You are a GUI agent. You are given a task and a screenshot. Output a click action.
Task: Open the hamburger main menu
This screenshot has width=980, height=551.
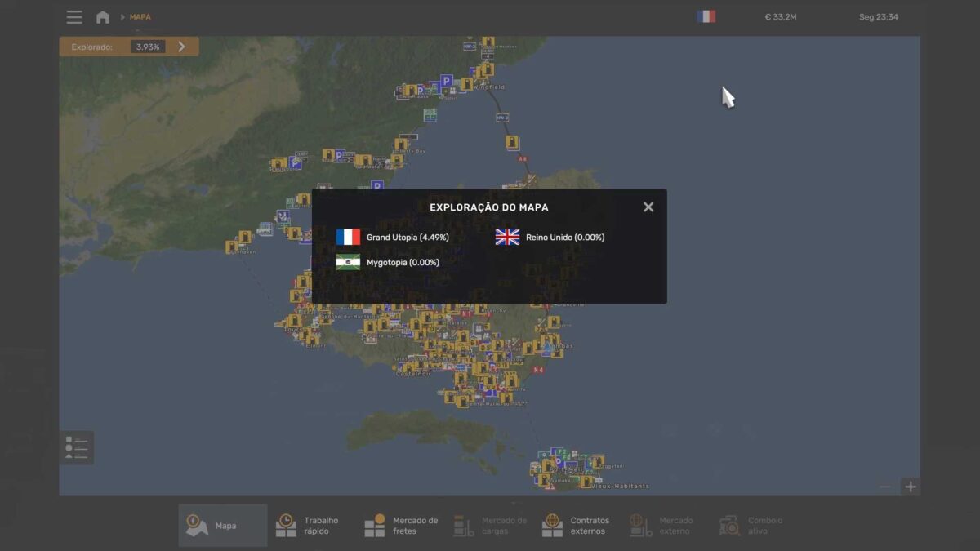click(x=74, y=17)
